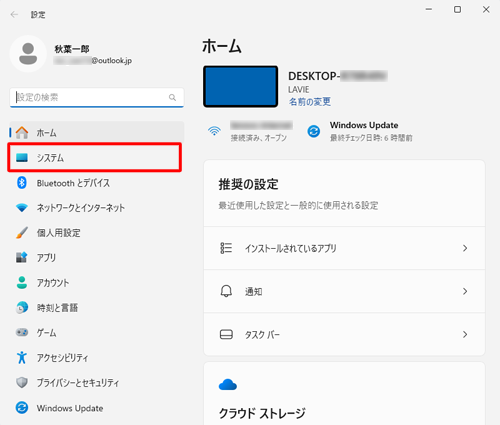Select the privacy shield icon
The width and height of the screenshot is (500, 425).
pos(22,382)
